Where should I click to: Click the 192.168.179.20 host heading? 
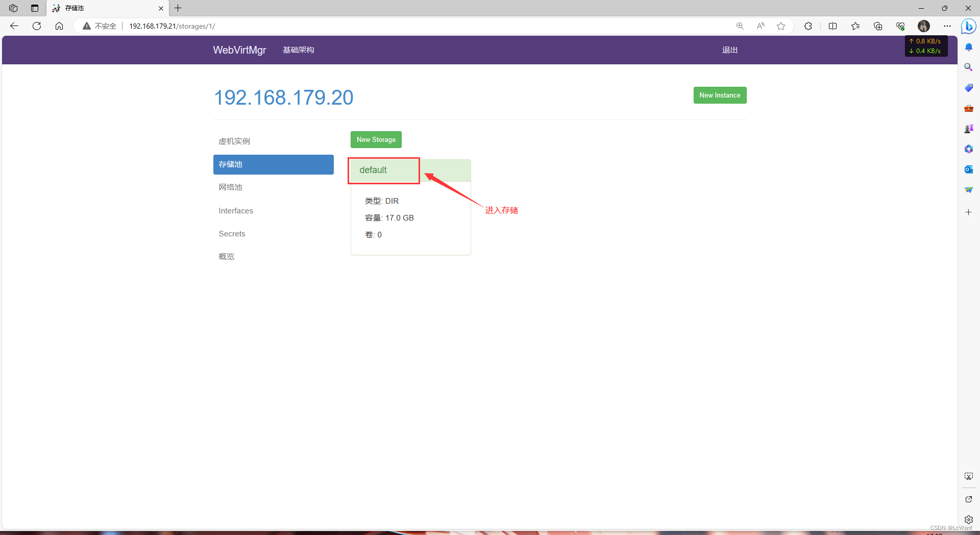pos(283,98)
